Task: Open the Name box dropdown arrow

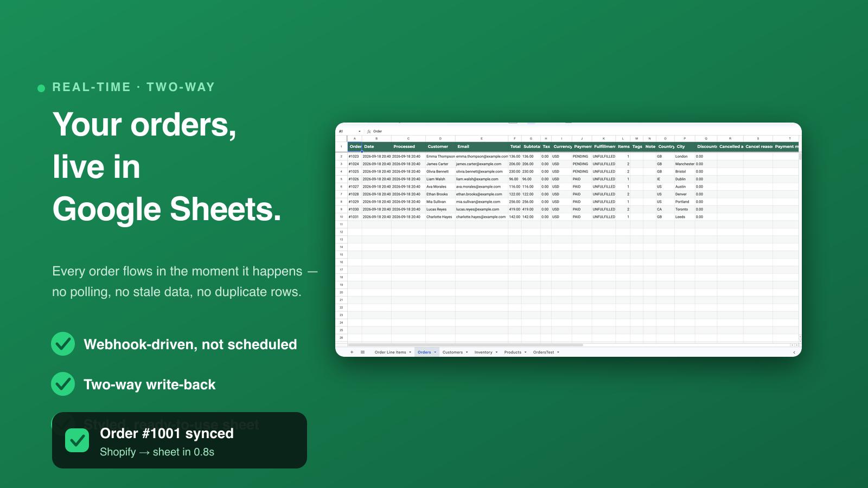Action: click(359, 131)
